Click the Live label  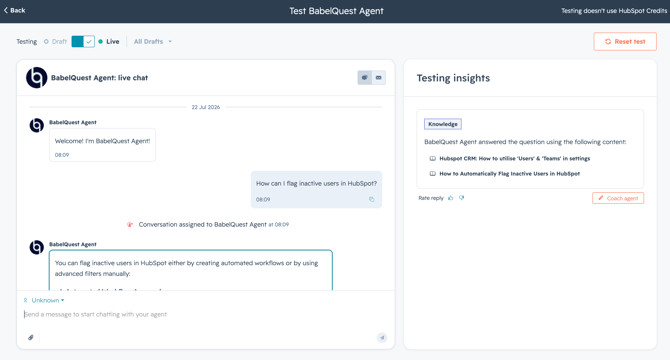click(113, 41)
